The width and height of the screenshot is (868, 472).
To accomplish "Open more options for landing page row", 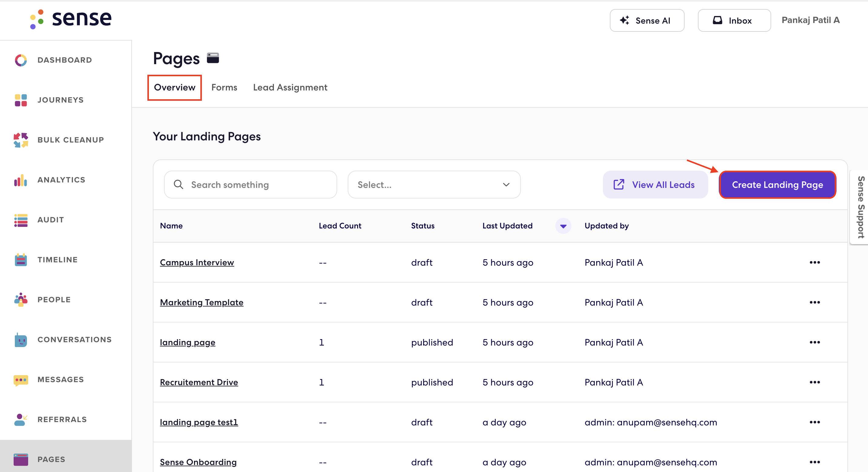I will [x=814, y=342].
